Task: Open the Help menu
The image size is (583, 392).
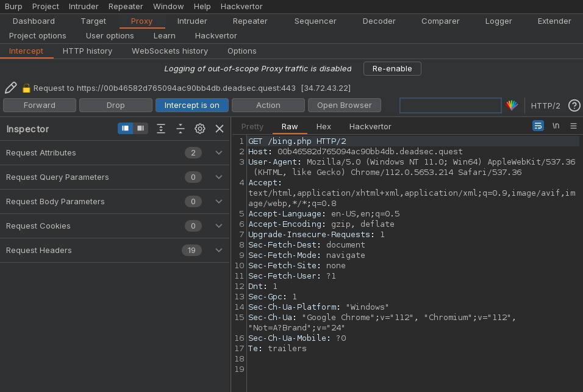Action: pos(202,7)
